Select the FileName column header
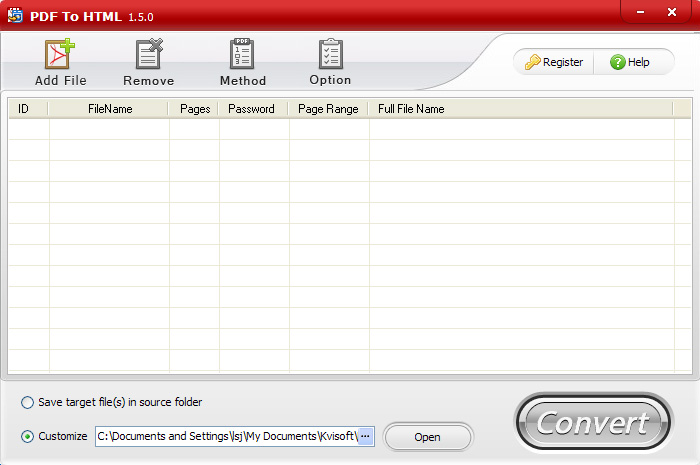The height and width of the screenshot is (465, 700). pyautogui.click(x=108, y=109)
